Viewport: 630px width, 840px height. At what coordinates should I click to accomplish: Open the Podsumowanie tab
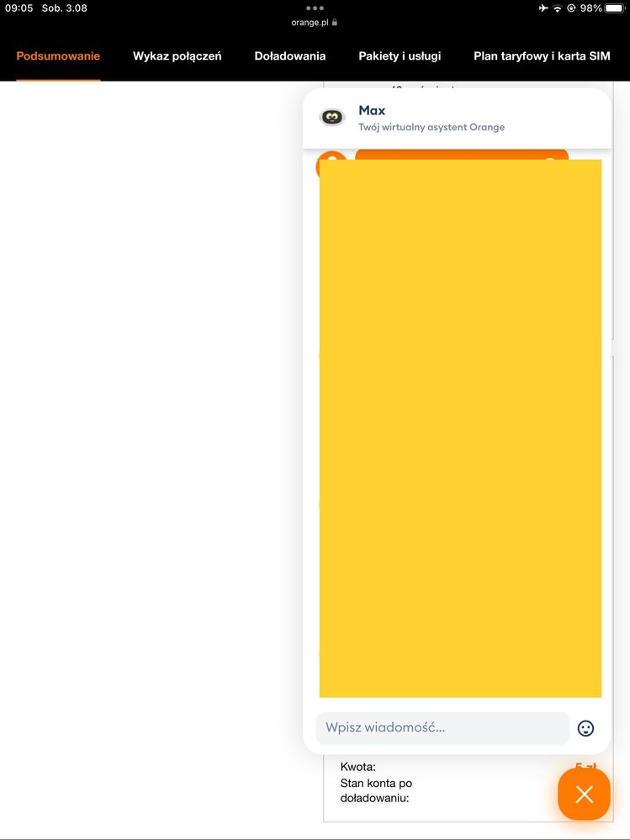pyautogui.click(x=58, y=56)
